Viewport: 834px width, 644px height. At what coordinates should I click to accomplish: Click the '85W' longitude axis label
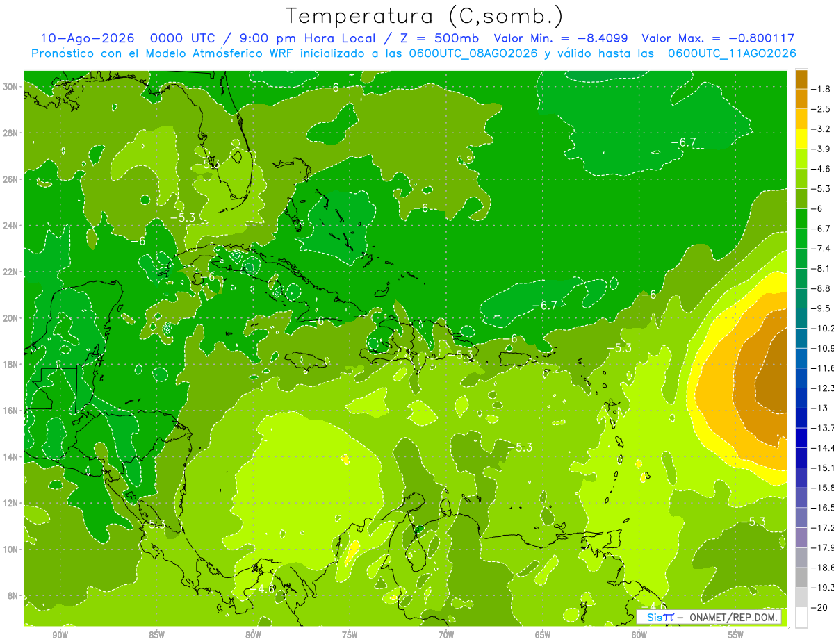tap(156, 635)
